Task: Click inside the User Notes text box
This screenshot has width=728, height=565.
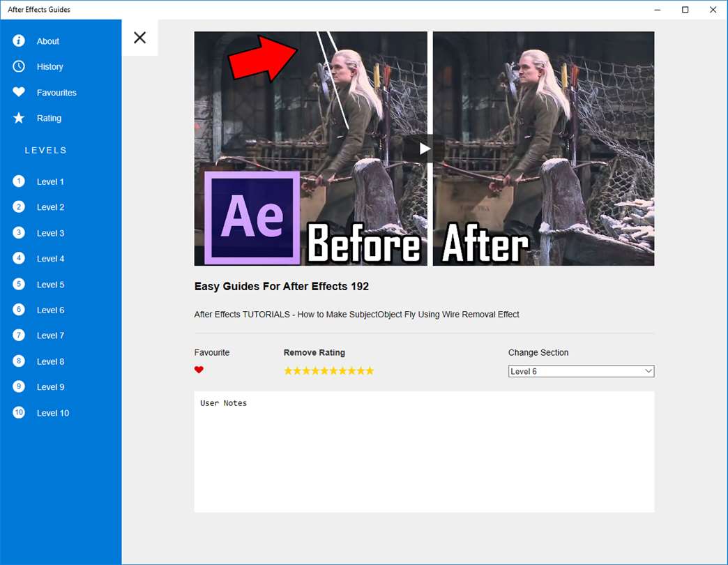Action: (425, 452)
